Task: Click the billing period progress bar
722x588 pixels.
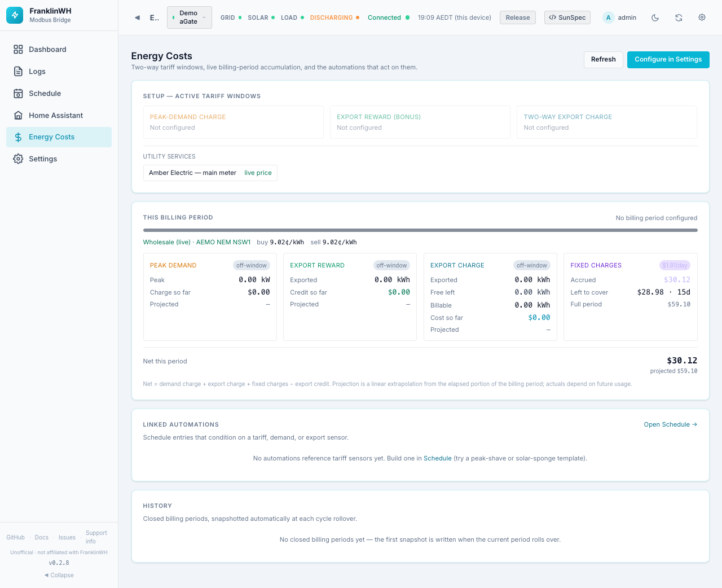Action: 420,230
